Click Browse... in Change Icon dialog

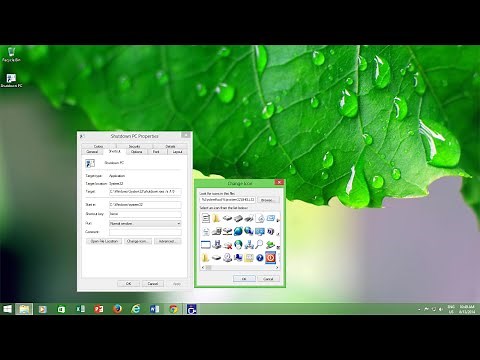[268, 200]
